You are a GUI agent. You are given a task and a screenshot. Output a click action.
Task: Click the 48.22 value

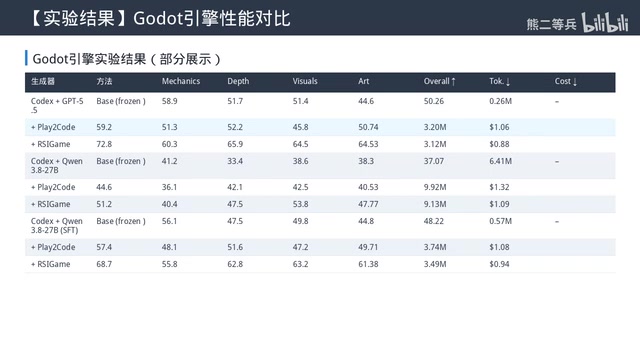[433, 221]
